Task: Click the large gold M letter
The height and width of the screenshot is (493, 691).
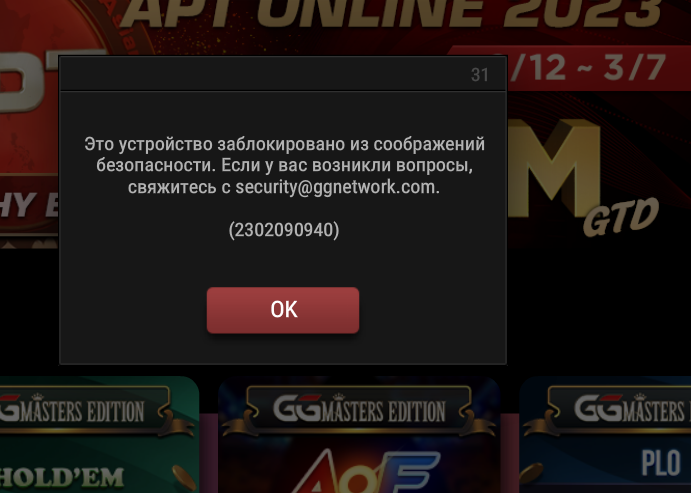Action: tap(554, 167)
